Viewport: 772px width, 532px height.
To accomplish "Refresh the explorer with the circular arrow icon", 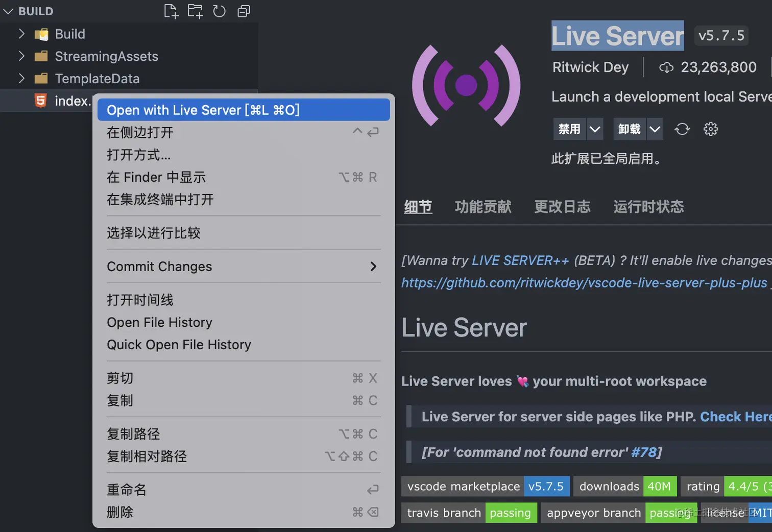I will click(x=219, y=11).
